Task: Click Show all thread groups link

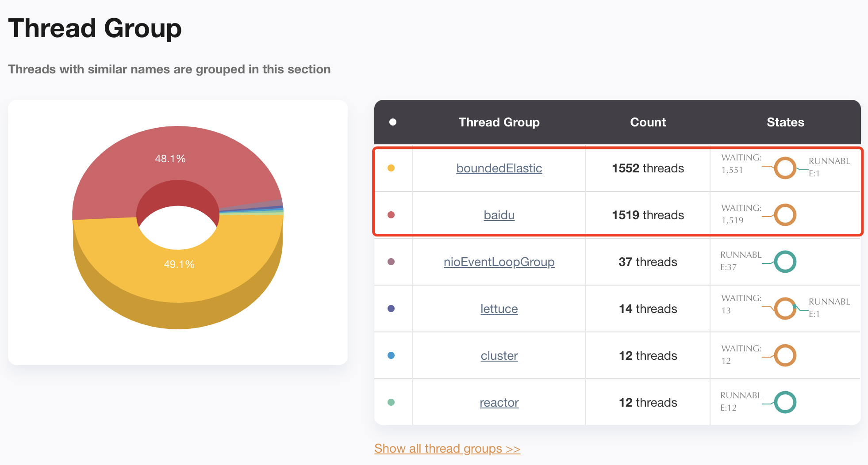Action: 447,449
